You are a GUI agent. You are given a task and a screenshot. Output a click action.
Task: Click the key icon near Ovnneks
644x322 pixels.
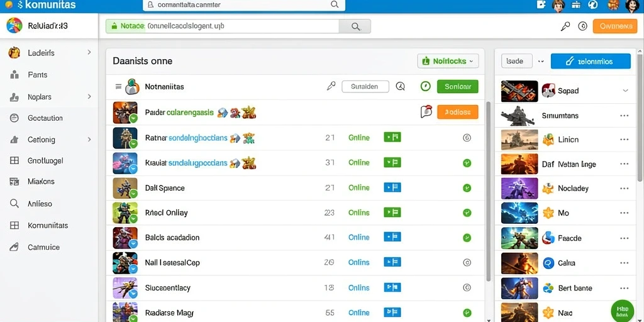(565, 26)
